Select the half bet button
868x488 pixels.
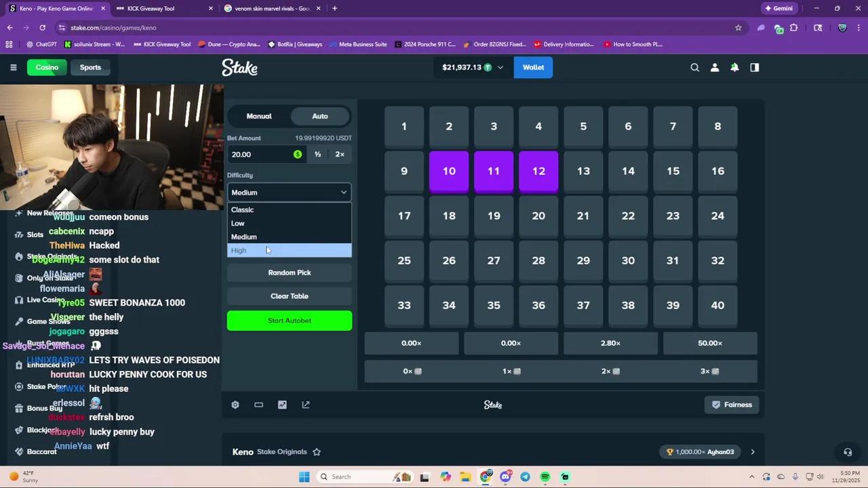317,154
